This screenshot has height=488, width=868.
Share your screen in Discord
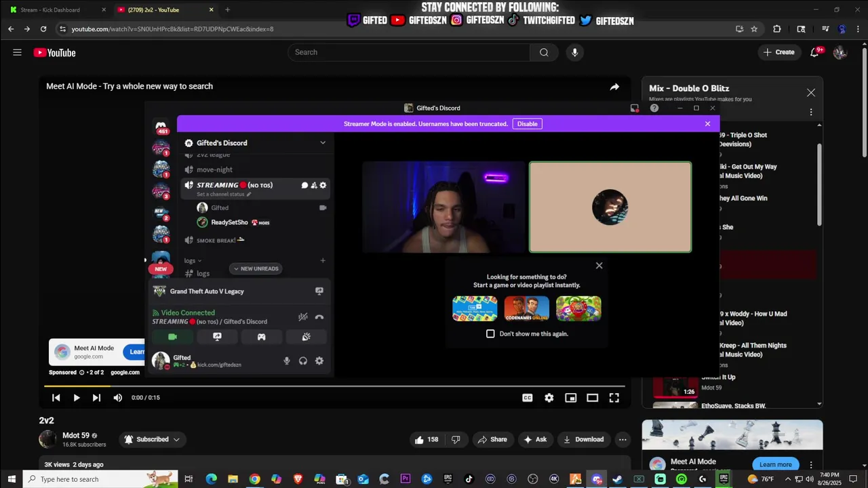217,337
